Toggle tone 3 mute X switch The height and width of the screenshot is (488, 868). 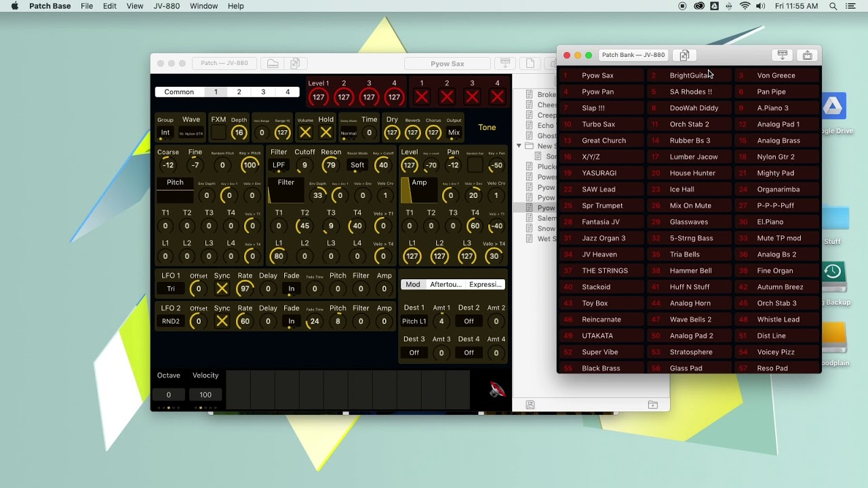pyautogui.click(x=472, y=97)
